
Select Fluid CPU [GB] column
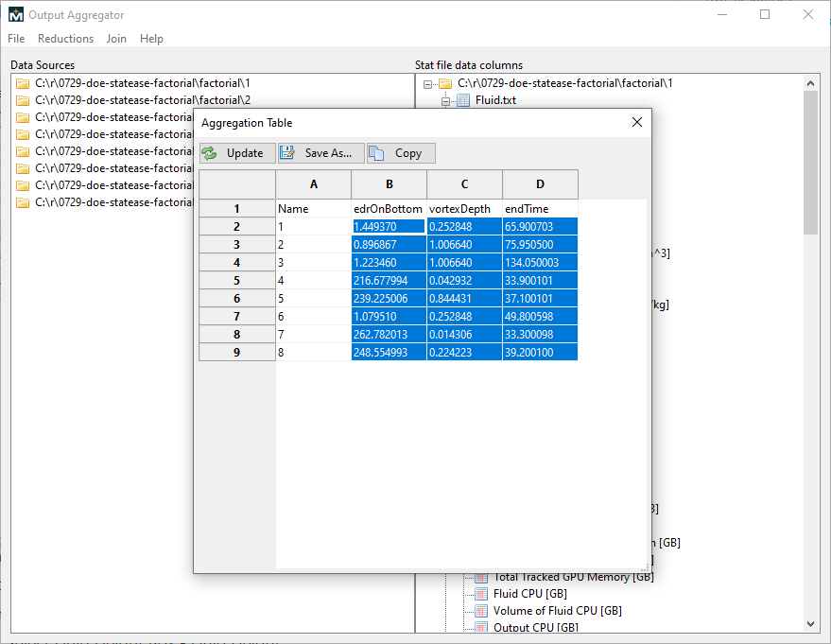pos(530,594)
